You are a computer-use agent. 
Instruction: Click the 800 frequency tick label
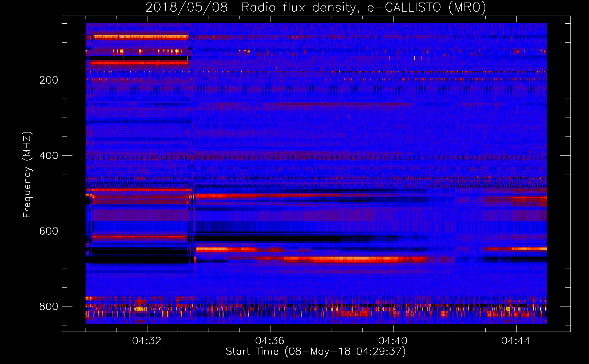coord(49,306)
